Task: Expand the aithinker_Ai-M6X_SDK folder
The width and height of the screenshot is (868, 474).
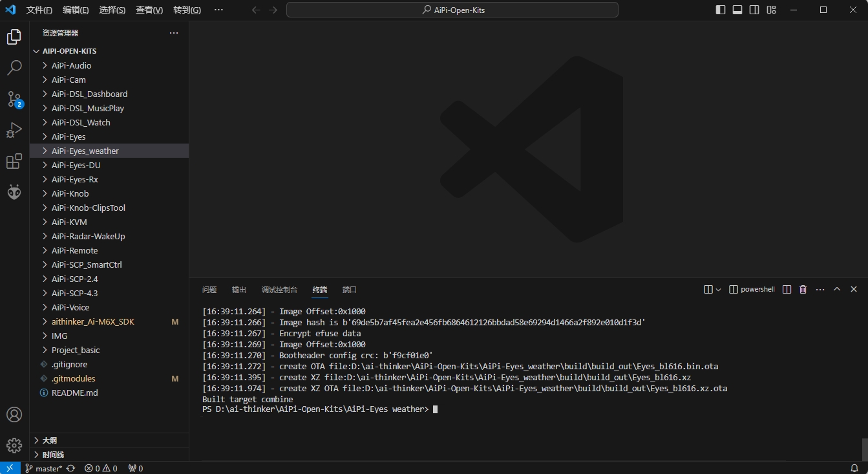Action: 109,321
